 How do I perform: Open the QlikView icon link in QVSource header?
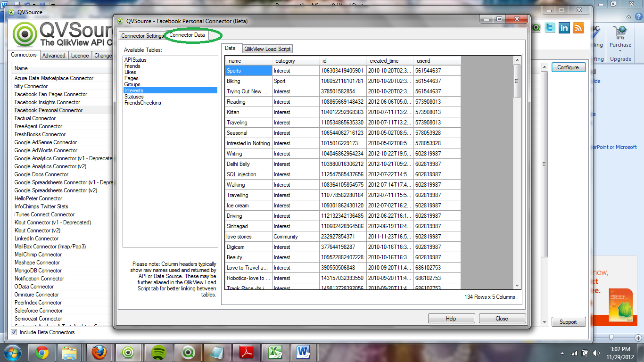pos(536,28)
